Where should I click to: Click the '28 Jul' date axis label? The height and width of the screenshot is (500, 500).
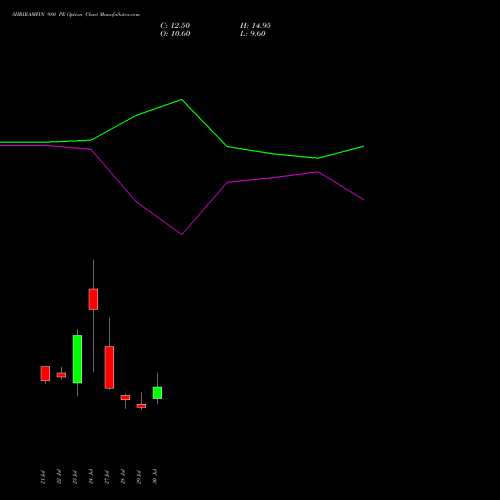(123, 477)
